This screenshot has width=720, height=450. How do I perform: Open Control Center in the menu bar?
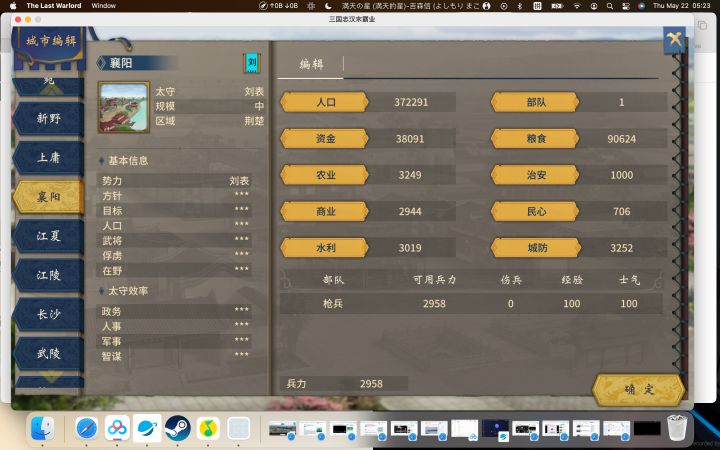pyautogui.click(x=625, y=6)
